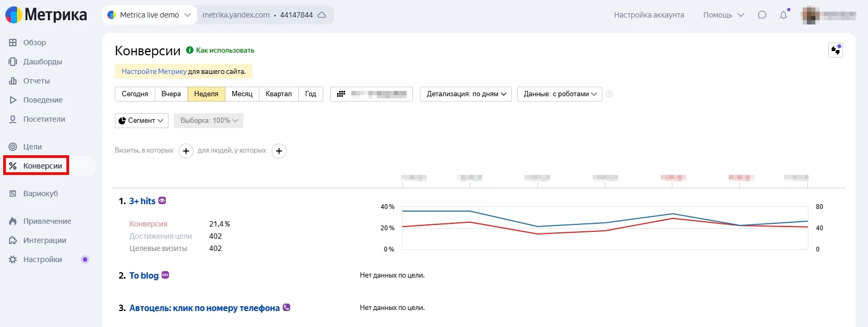This screenshot has width=868, height=327.
Task: Open the Goals target icon in sidebar
Action: (x=13, y=147)
